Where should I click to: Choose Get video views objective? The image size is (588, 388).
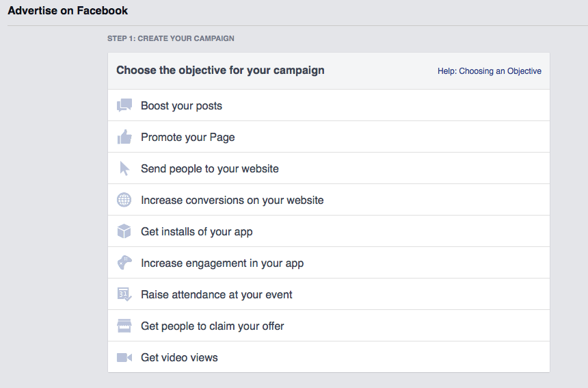coord(328,357)
